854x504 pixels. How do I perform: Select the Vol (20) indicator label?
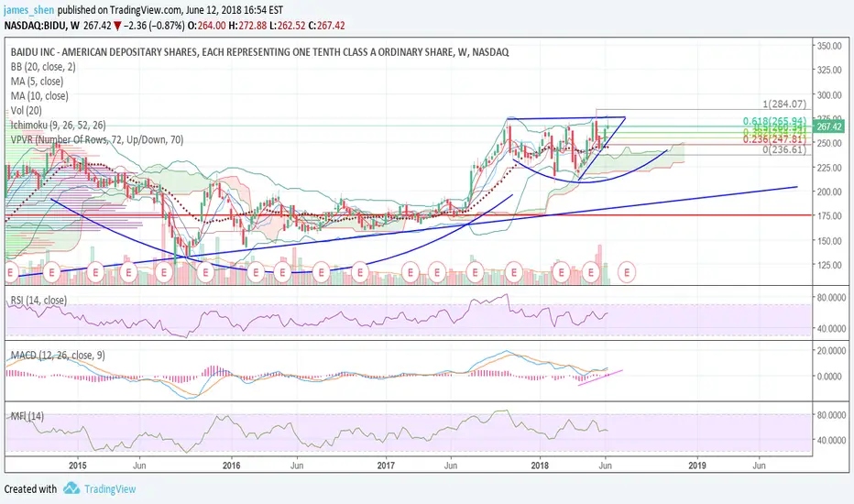27,111
